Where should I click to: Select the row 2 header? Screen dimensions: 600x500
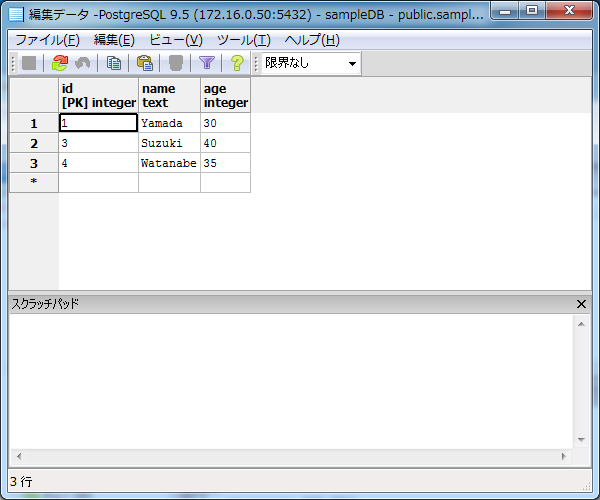tap(34, 143)
